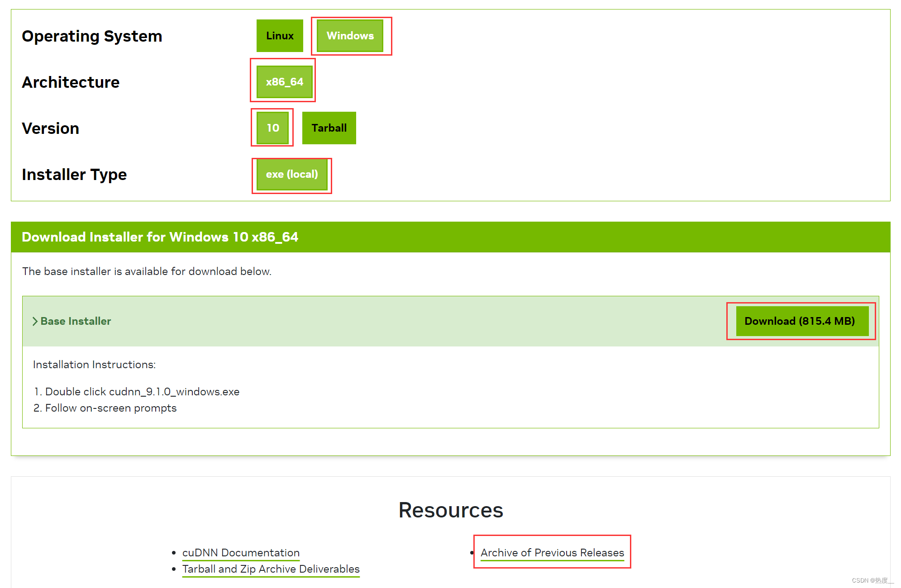The width and height of the screenshot is (901, 588).
Task: Click the Resources section heading
Action: point(450,510)
